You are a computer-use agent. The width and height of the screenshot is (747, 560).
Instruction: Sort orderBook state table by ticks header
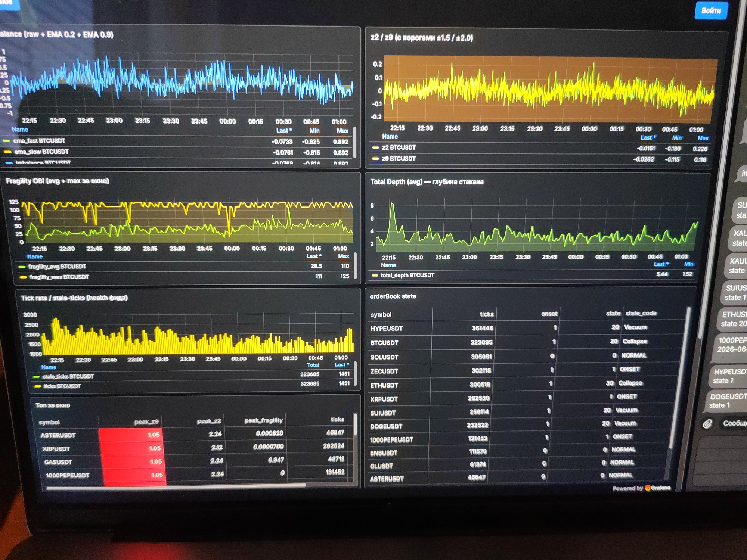(487, 314)
